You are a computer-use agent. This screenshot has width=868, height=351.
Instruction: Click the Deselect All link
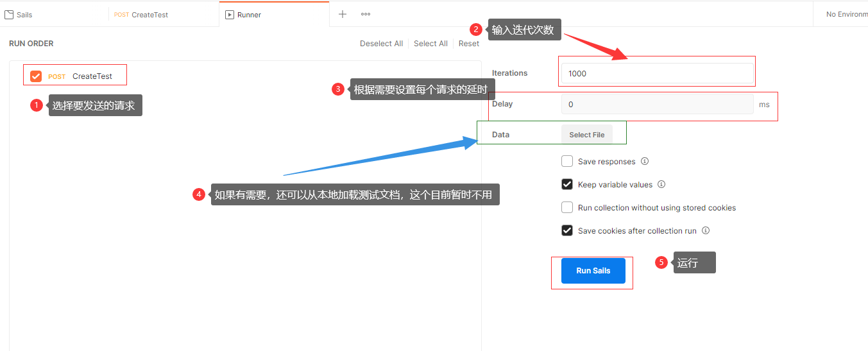click(381, 44)
